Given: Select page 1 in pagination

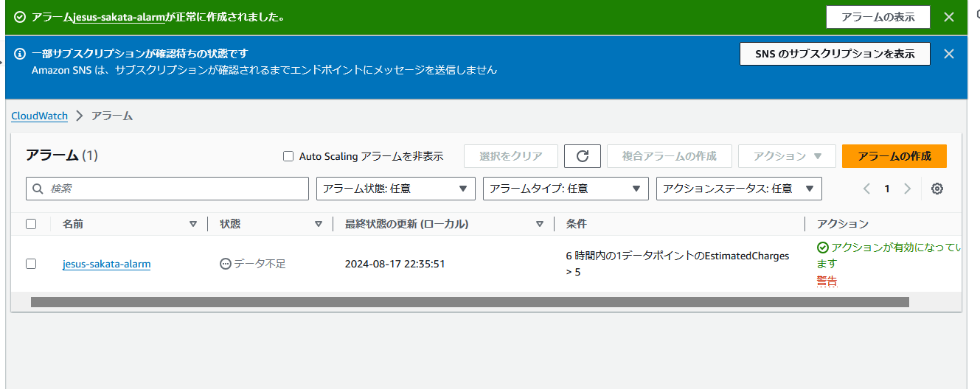Looking at the screenshot, I should [x=887, y=189].
